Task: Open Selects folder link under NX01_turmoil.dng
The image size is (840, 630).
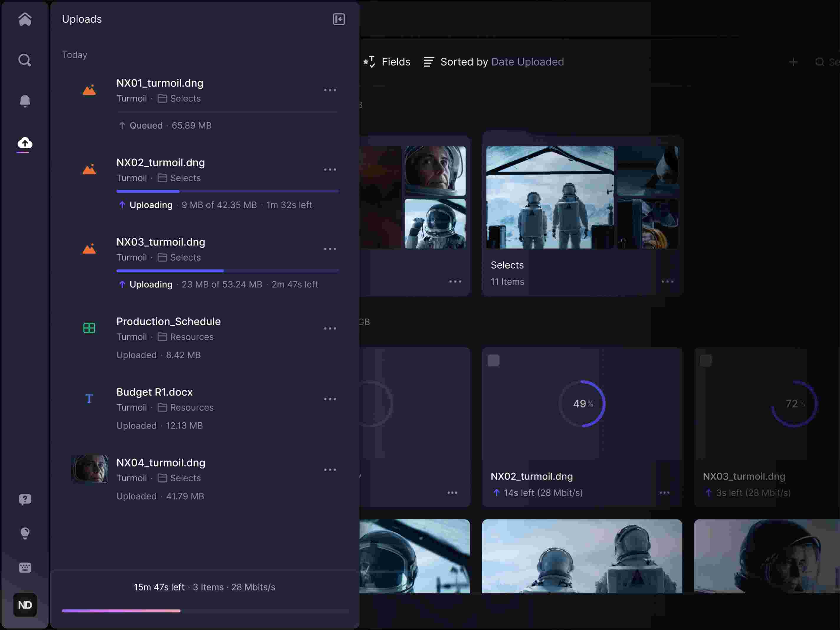Action: (179, 98)
